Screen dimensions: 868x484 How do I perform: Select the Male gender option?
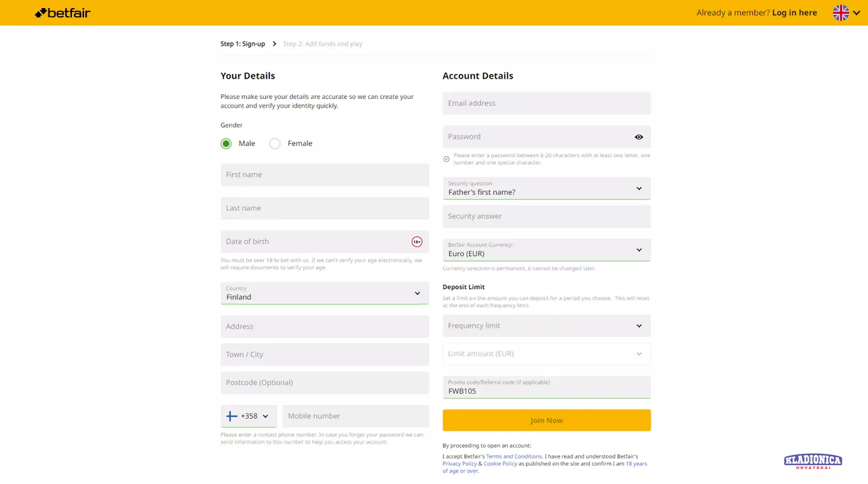pos(226,144)
